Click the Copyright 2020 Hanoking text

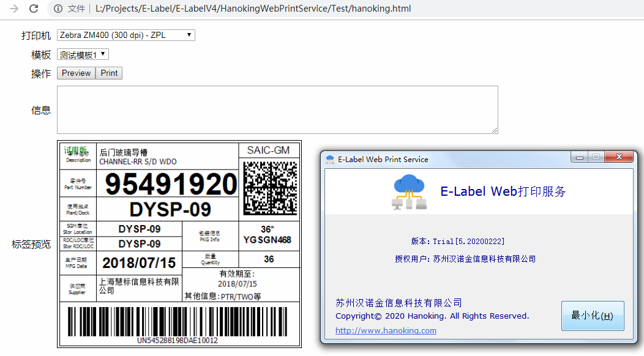pyautogui.click(x=432, y=316)
